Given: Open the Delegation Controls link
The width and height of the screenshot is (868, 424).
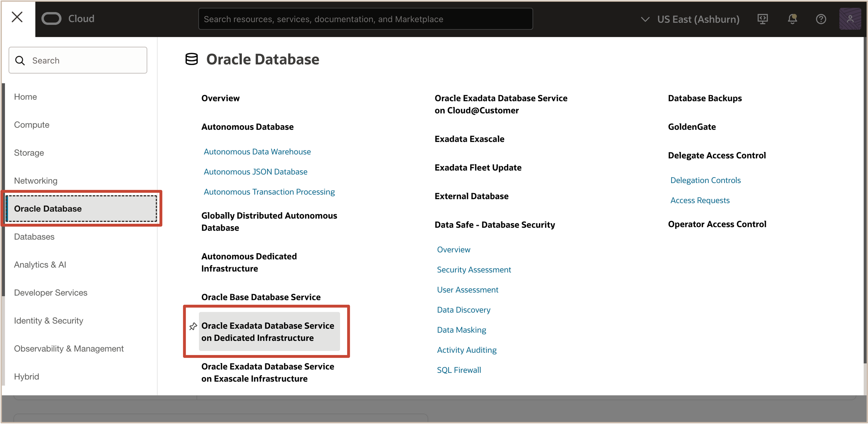Looking at the screenshot, I should coord(705,180).
